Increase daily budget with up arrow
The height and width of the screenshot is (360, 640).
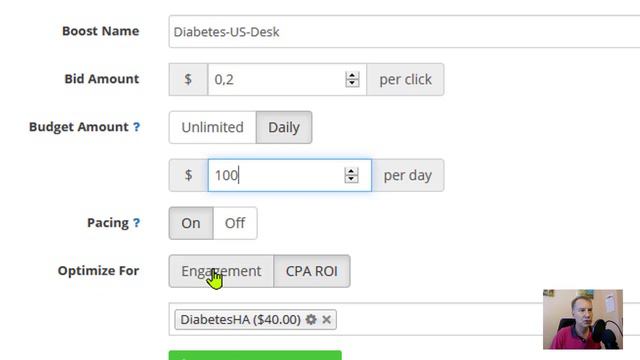pyautogui.click(x=351, y=171)
